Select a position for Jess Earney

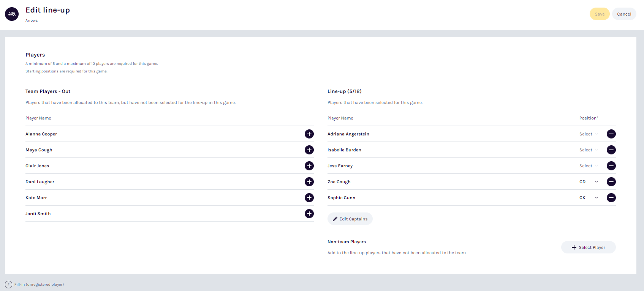point(589,166)
